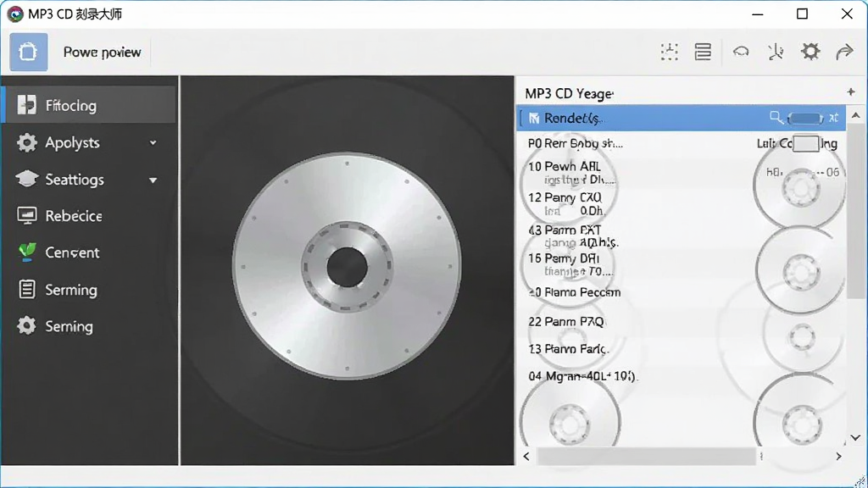Screen dimensions: 868x488
Task: Click the down arrow on vertical scrollbar
Action: [x=856, y=437]
